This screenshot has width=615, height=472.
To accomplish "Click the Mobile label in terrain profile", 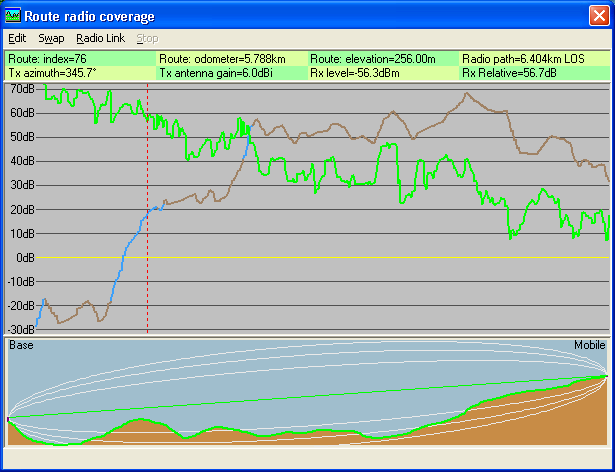I will coord(590,345).
